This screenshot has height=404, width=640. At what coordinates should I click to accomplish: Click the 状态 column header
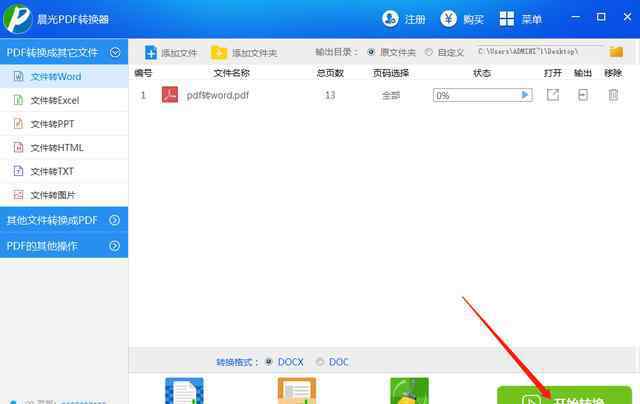click(x=482, y=73)
